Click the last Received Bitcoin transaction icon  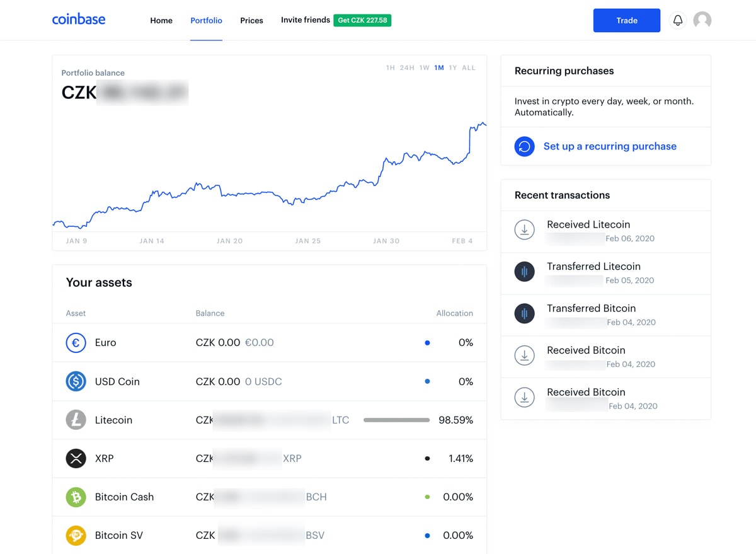pyautogui.click(x=524, y=397)
